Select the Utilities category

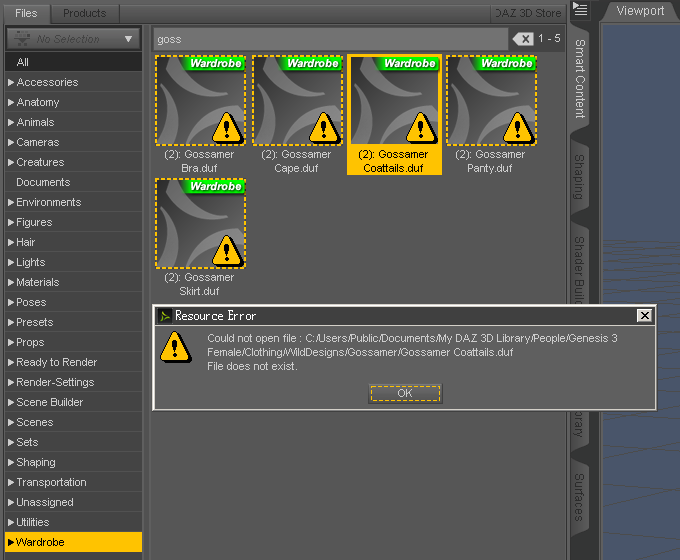point(73,522)
